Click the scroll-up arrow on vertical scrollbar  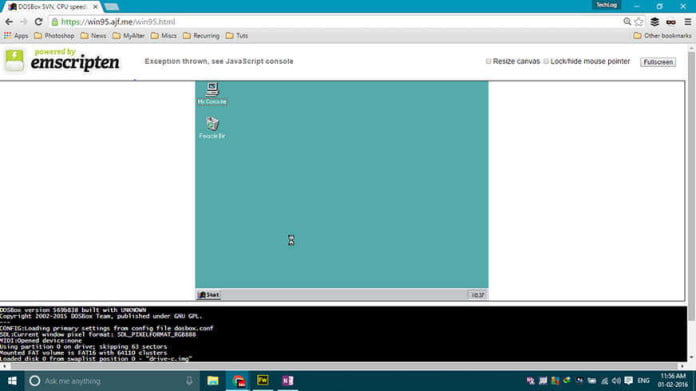(692, 47)
